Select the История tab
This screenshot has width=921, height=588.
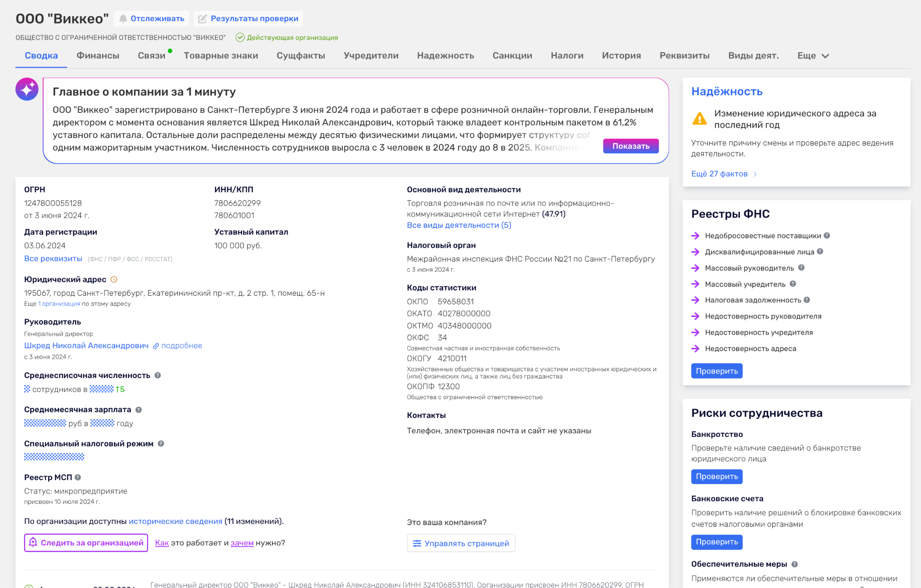pyautogui.click(x=621, y=56)
